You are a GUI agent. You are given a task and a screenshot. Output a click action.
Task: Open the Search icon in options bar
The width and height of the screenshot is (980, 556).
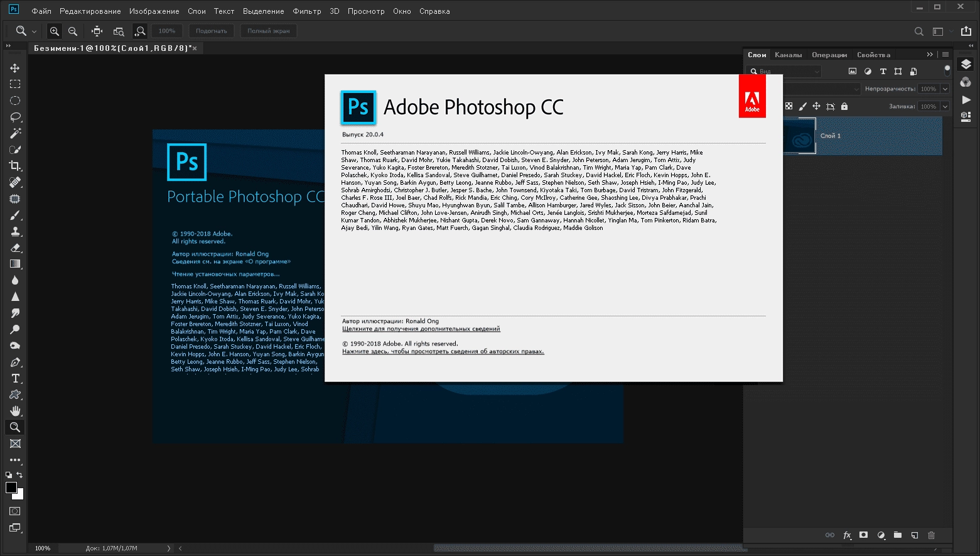(919, 31)
